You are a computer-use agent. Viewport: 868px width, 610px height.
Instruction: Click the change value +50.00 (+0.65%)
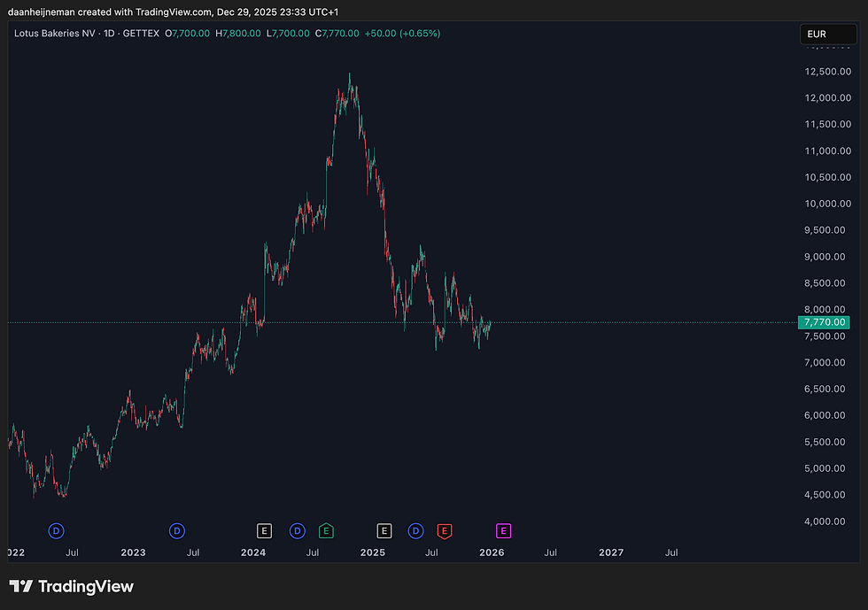(402, 34)
